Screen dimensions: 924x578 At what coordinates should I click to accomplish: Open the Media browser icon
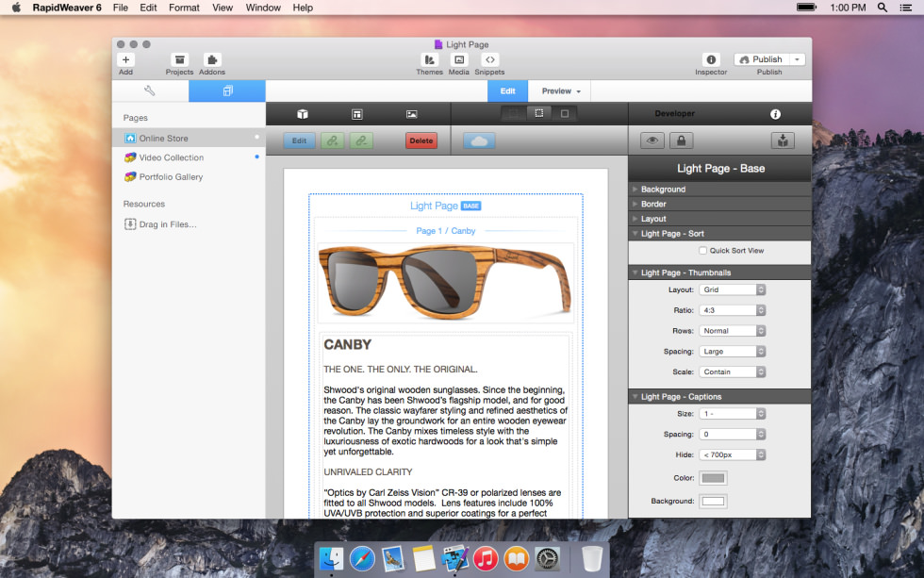(x=459, y=59)
